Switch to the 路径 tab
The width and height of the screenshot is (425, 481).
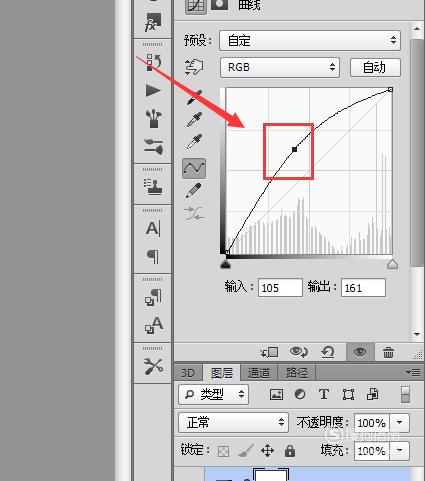click(x=296, y=373)
